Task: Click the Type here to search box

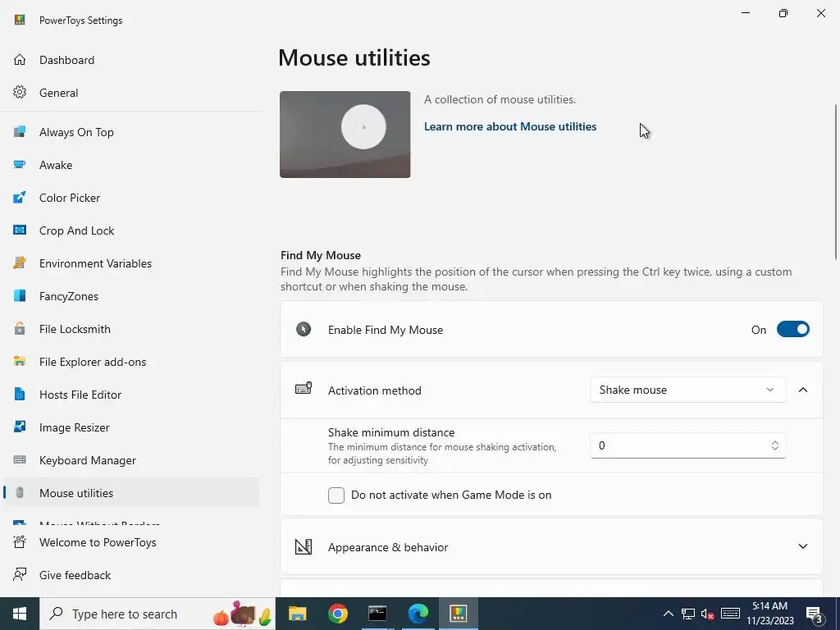Action: (x=157, y=614)
